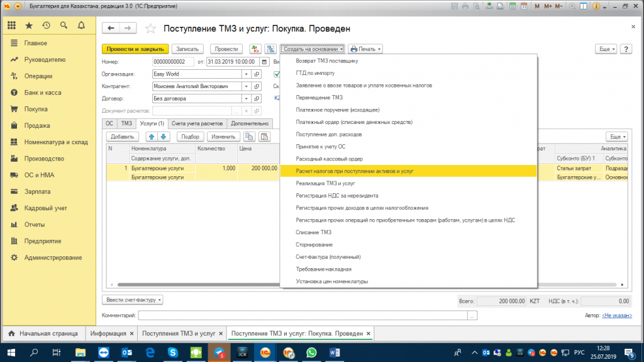This screenshot has width=644, height=362.
Task: Close the Поступления ТМЗ и услуг tab
Action: pos(221,334)
